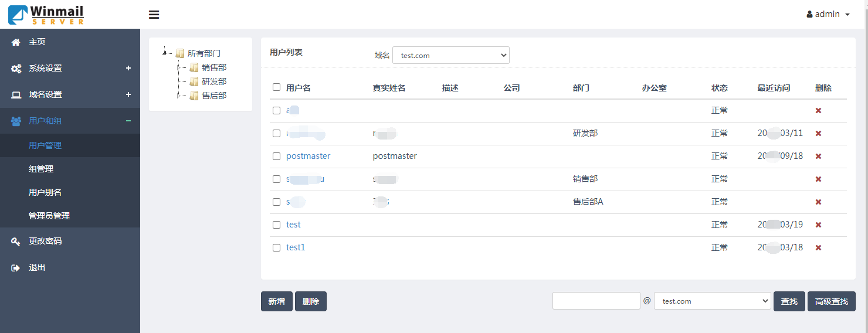The width and height of the screenshot is (868, 333).
Task: Open the 域名 domain dropdown above the table
Action: click(450, 55)
